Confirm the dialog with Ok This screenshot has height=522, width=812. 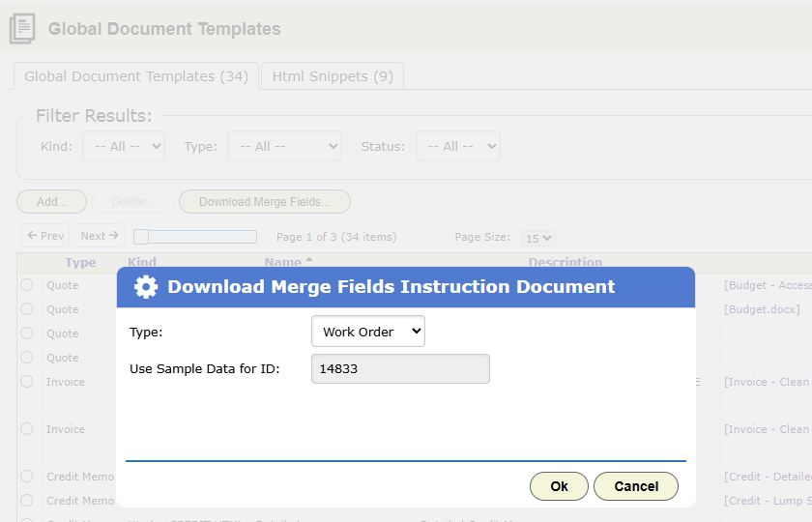click(x=559, y=486)
